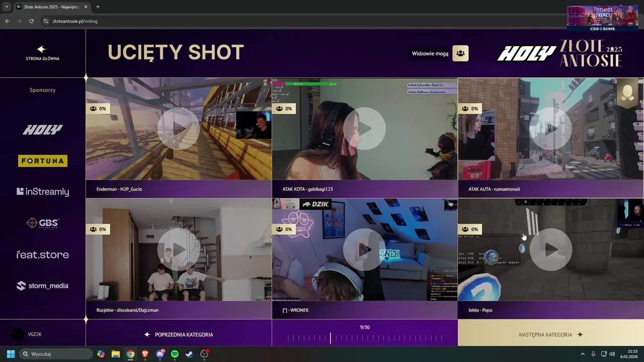Play the [*] - WRONEK clip

point(365,249)
